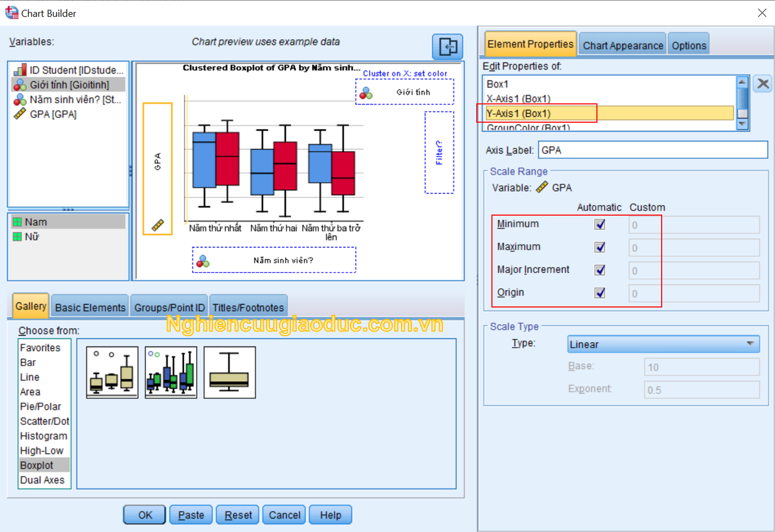The height and width of the screenshot is (532, 775).
Task: Pick the 1-D boxplot gallery thumbnail
Action: tap(230, 372)
